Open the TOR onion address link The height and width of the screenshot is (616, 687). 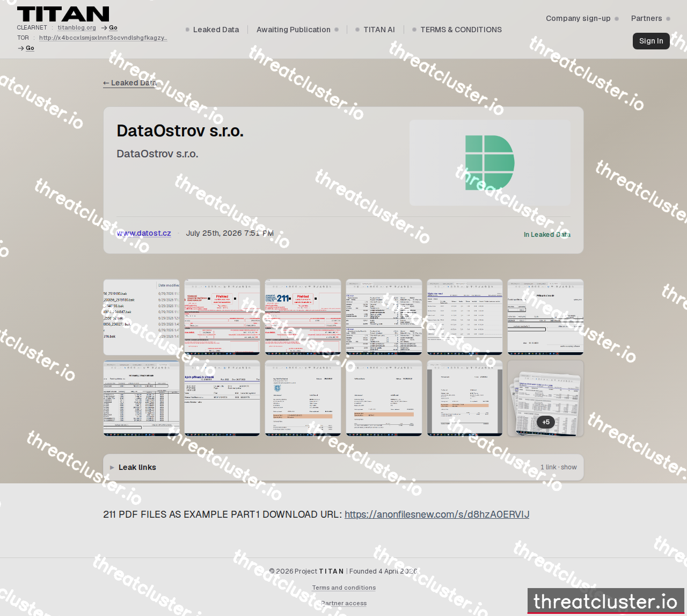(103, 38)
